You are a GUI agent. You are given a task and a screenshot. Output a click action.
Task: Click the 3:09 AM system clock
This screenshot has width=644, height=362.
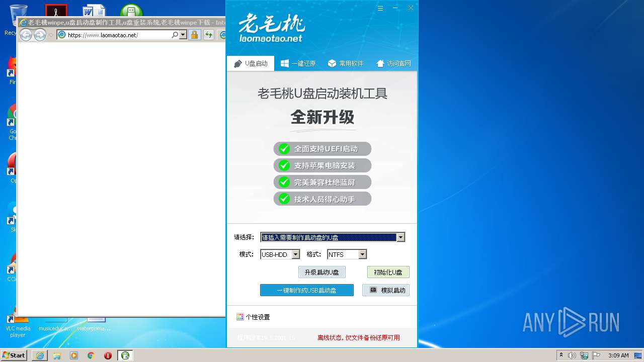(x=618, y=355)
